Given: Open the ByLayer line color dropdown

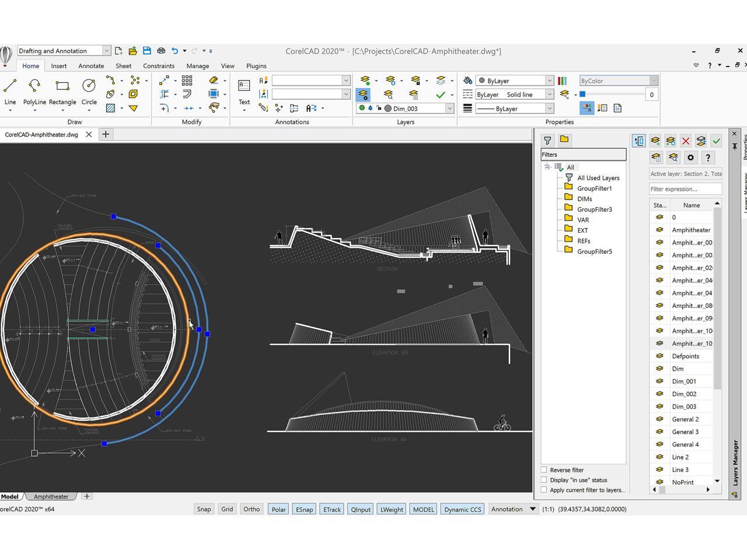Looking at the screenshot, I should (549, 80).
